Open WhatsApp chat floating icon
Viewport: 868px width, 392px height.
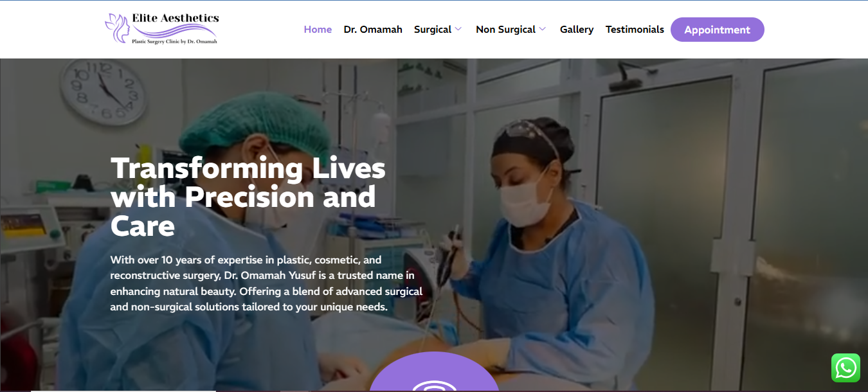845,368
